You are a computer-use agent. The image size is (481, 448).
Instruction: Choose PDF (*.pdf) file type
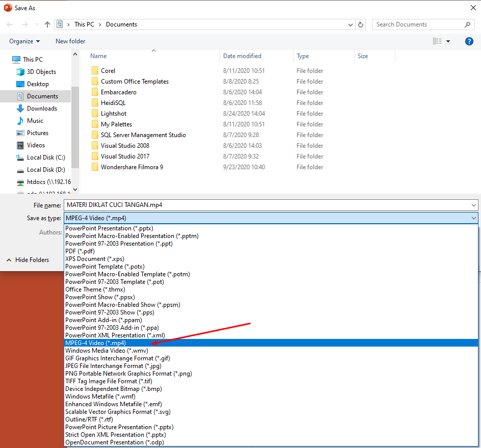[271, 251]
